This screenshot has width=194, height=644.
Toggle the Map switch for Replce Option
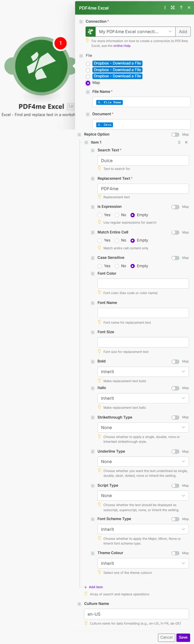click(x=176, y=135)
